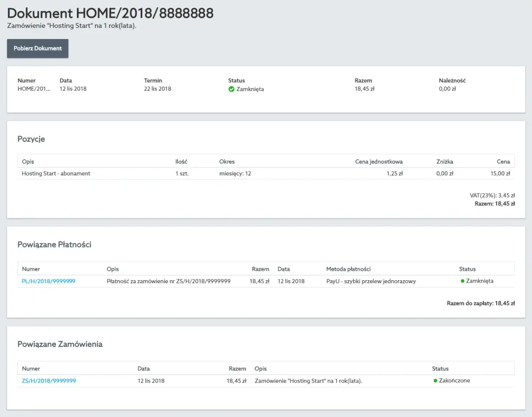This screenshot has height=417, width=532.
Task: Click the Zniżka column header
Action: (445, 162)
